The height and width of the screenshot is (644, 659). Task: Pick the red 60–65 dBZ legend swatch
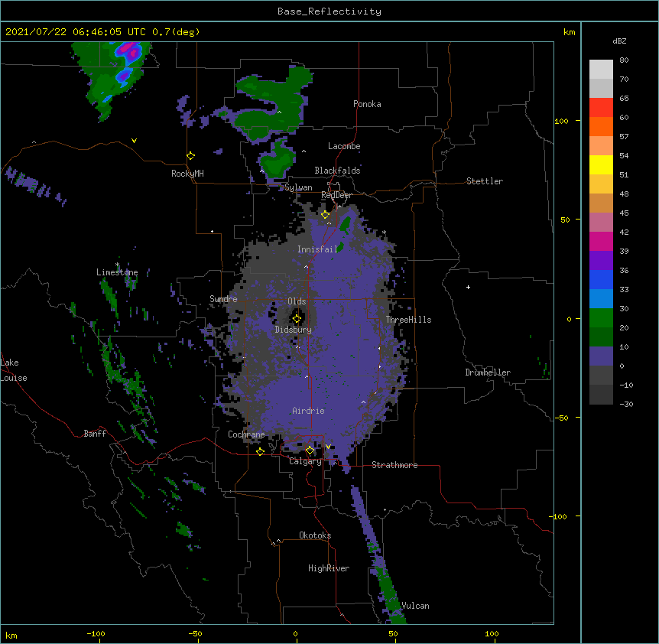(x=601, y=108)
